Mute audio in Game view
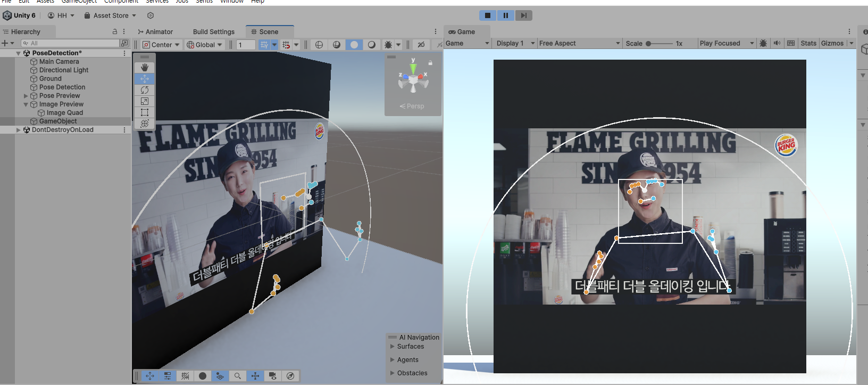The image size is (868, 385). [777, 43]
